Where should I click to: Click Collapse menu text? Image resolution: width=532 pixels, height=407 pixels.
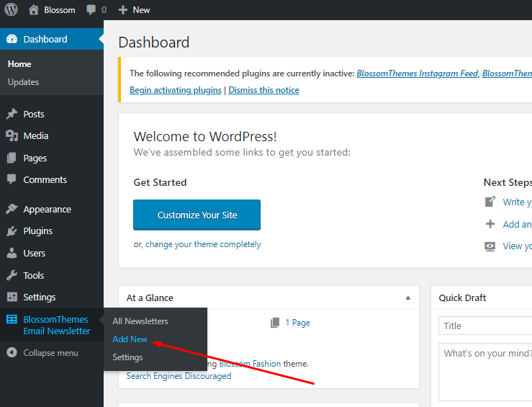tap(50, 353)
